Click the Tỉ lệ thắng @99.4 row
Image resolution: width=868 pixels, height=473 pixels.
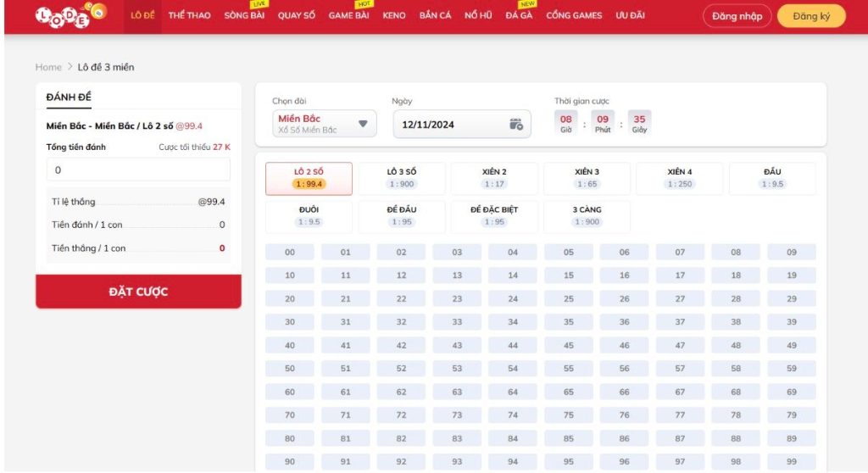[138, 202]
